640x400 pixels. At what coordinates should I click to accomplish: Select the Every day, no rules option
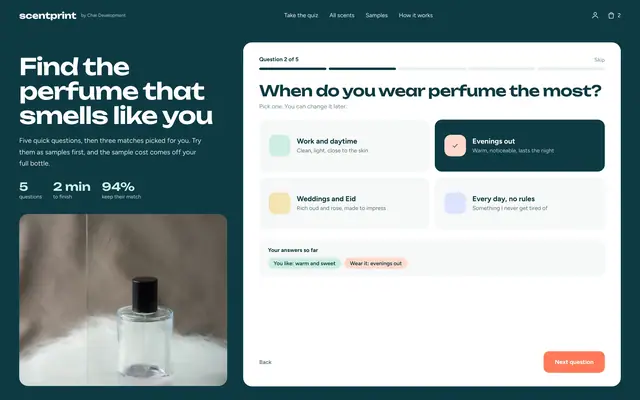[520, 203]
